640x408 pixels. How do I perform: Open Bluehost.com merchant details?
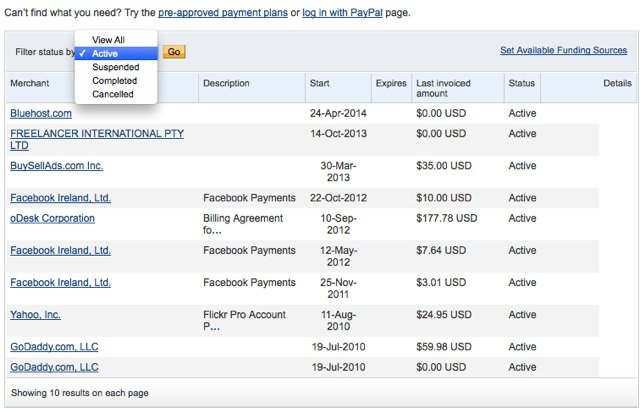pos(41,113)
